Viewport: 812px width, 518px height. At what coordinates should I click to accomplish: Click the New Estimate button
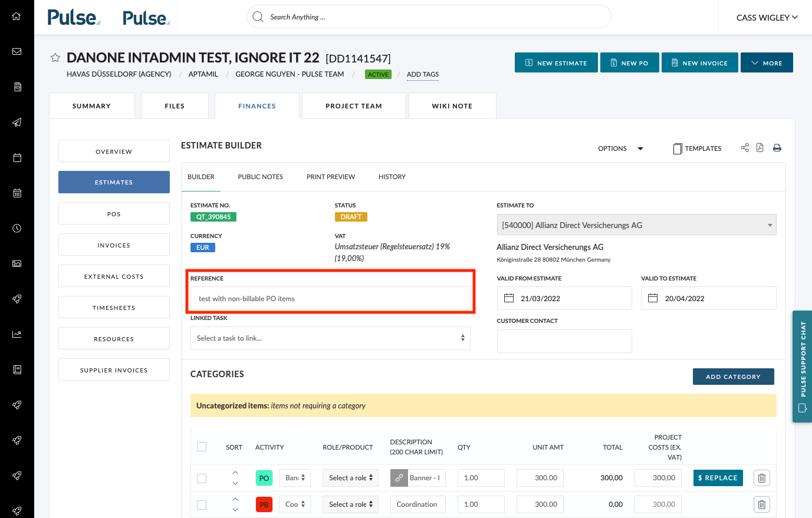(556, 62)
